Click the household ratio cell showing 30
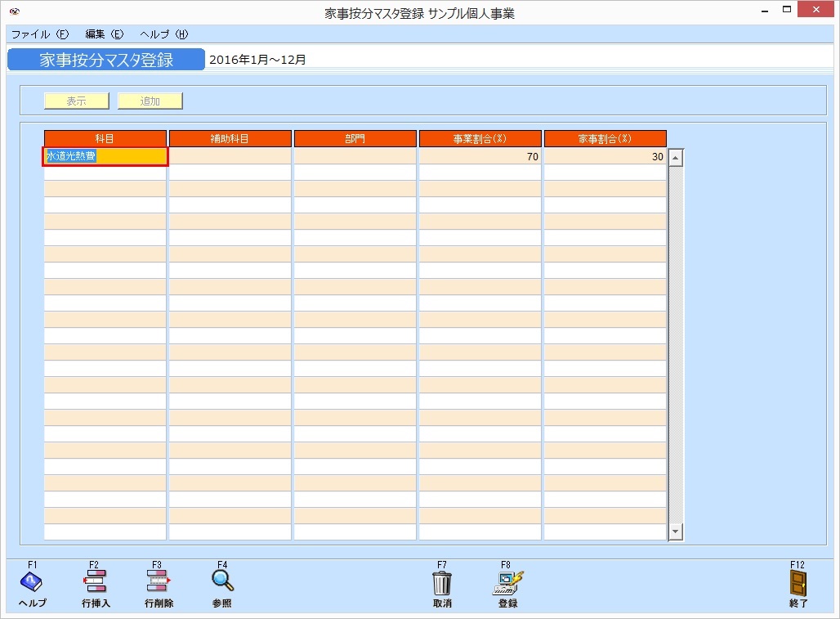Image resolution: width=840 pixels, height=619 pixels. coord(605,156)
